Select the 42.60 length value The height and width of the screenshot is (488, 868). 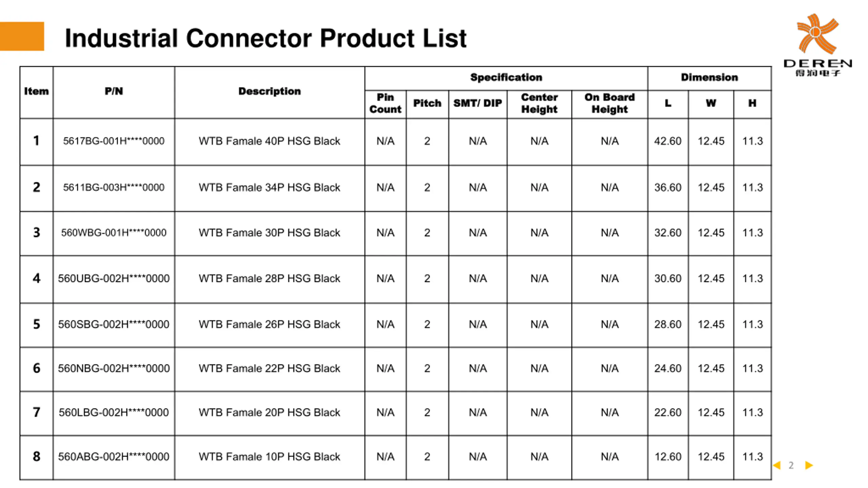(668, 141)
